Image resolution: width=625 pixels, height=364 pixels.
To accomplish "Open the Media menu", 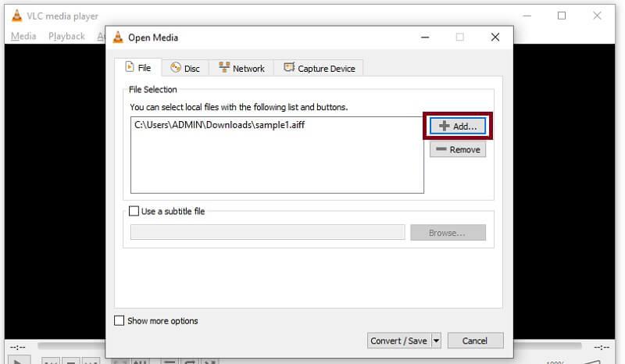I will 23,36.
